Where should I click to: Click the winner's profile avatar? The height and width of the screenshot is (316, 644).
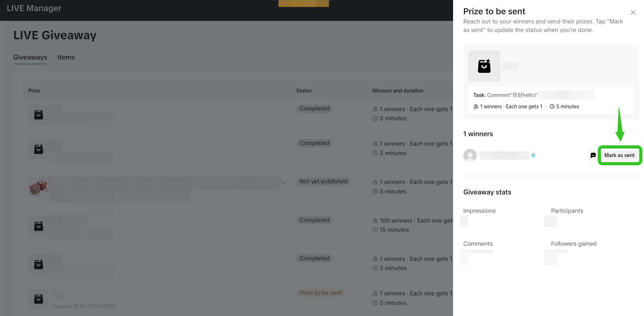click(x=470, y=155)
